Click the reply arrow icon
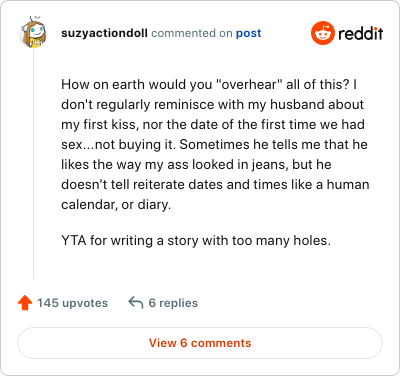This screenshot has width=400, height=376. tap(135, 303)
